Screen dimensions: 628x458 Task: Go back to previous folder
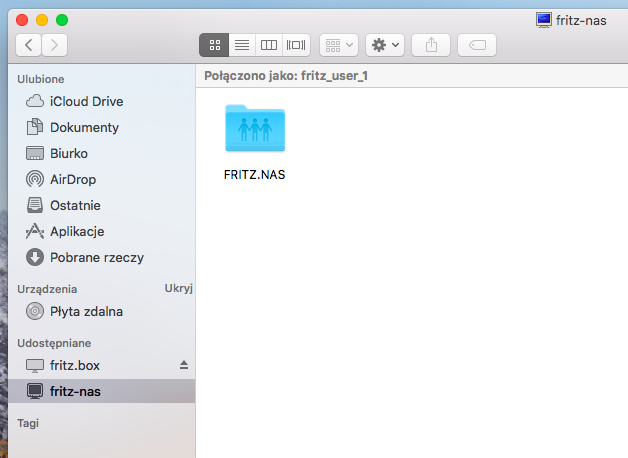tap(29, 45)
